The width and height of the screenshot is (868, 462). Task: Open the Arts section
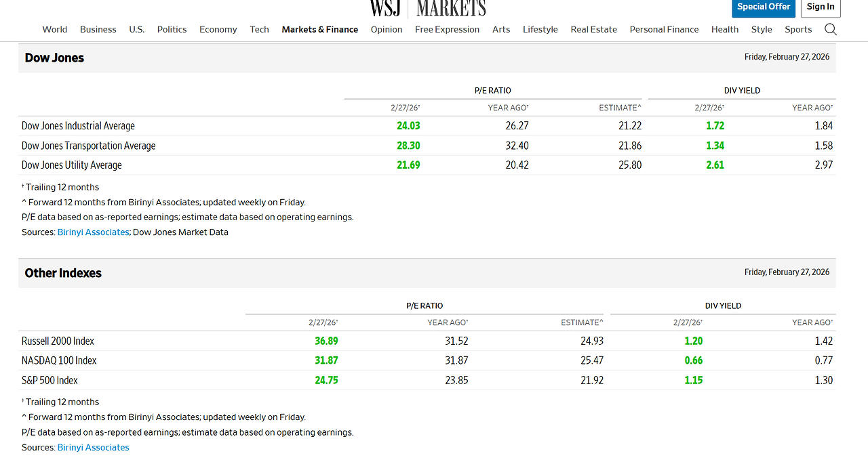pyautogui.click(x=501, y=29)
